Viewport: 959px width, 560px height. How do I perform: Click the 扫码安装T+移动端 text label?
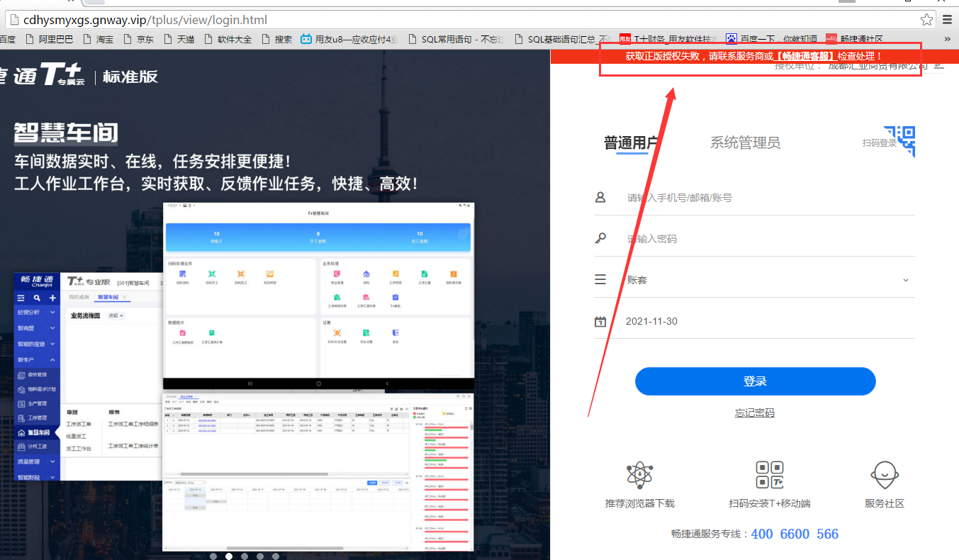click(x=769, y=503)
